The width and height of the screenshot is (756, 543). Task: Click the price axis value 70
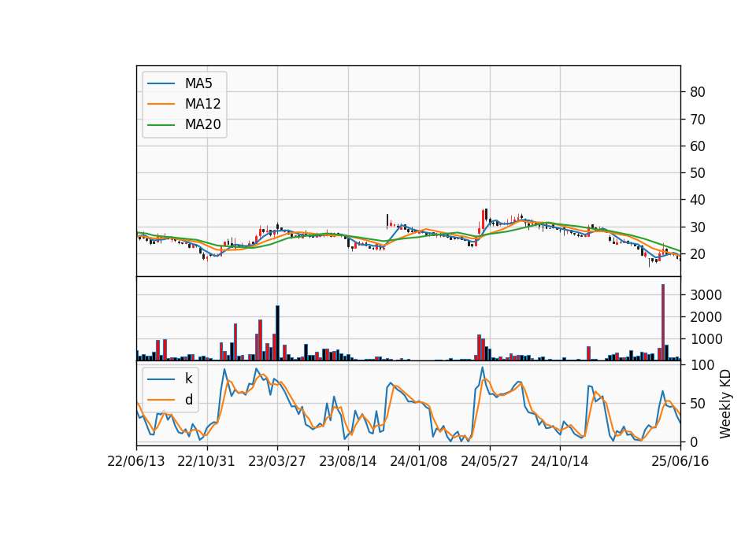tap(697, 119)
